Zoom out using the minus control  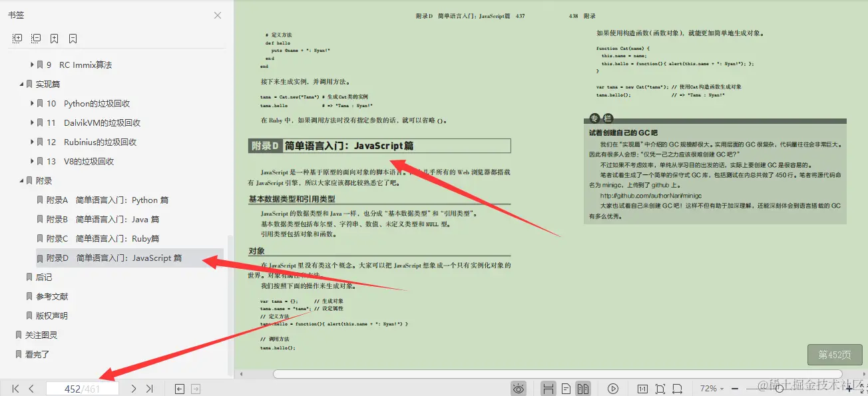735,388
